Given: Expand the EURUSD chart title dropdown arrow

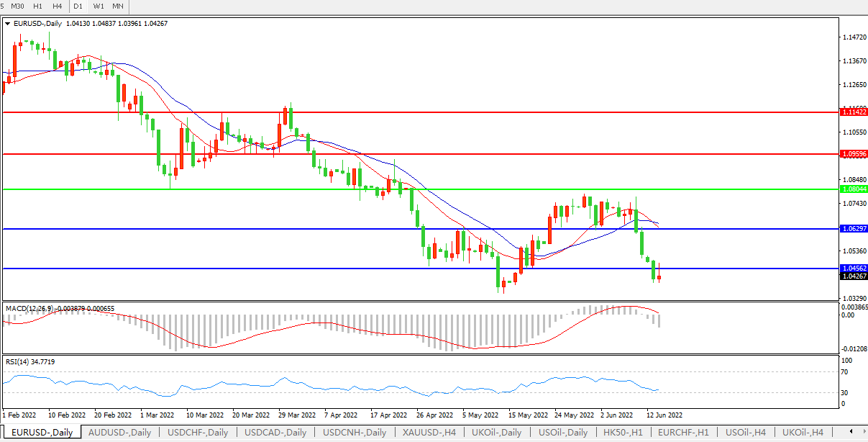Looking at the screenshot, I should tap(8, 24).
